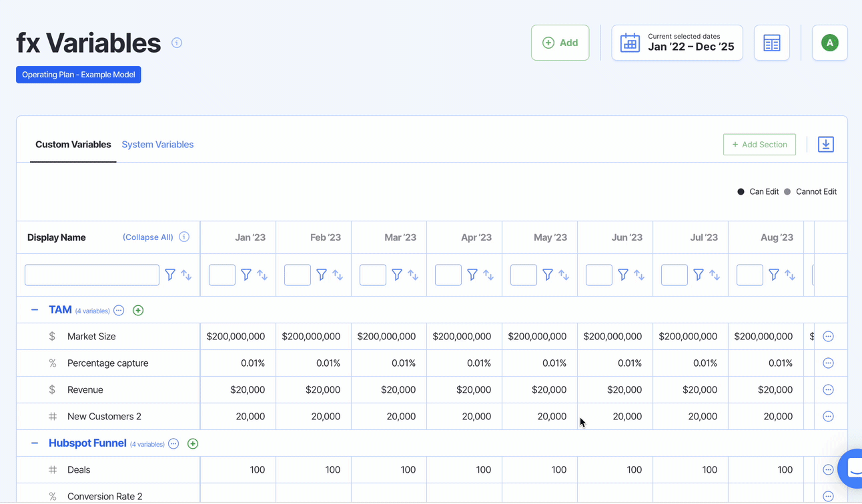Viewport: 862px width, 504px height.
Task: Click the green Add button
Action: 560,43
